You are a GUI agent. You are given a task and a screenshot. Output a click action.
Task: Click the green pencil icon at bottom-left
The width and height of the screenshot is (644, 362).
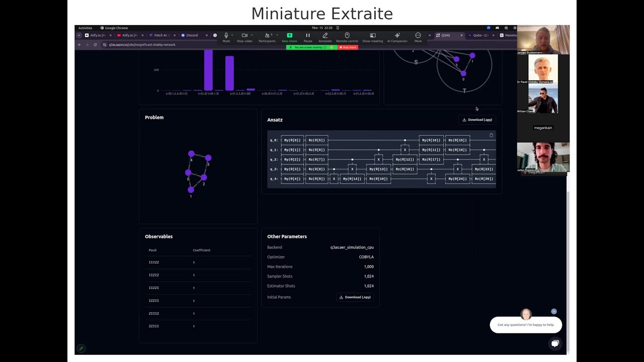81,348
